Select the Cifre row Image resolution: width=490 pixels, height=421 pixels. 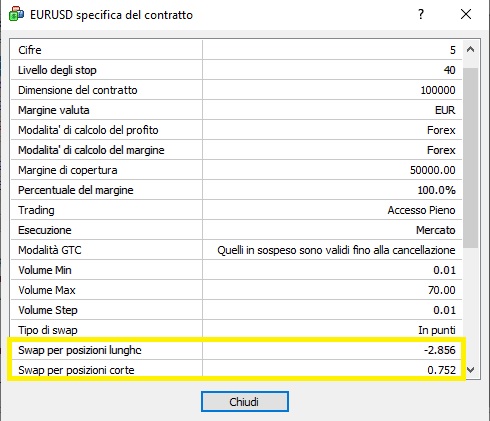[x=237, y=50]
